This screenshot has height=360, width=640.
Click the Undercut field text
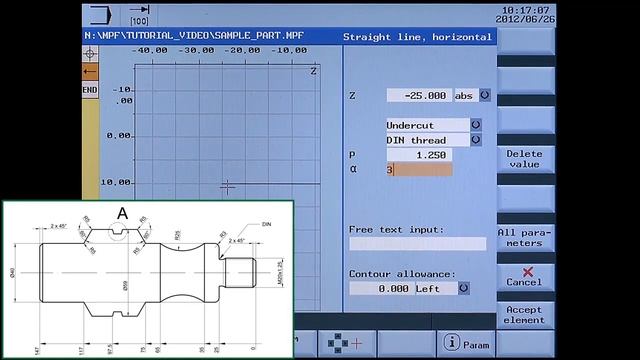pyautogui.click(x=410, y=125)
